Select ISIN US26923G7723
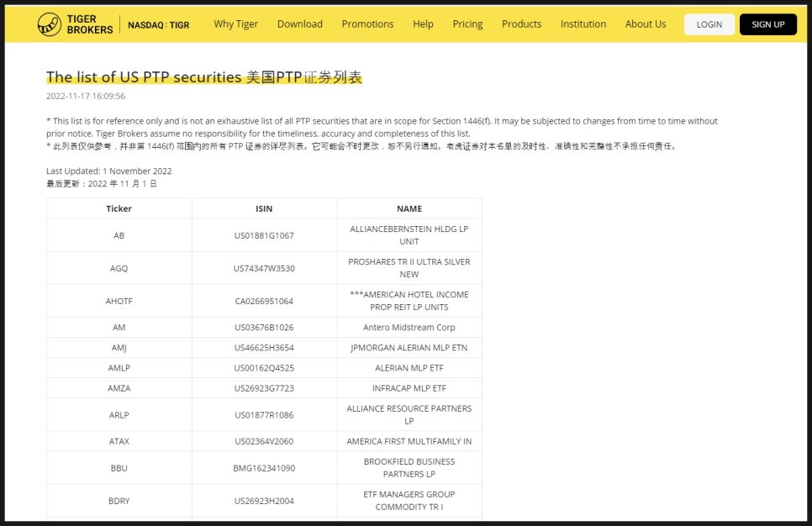This screenshot has height=526, width=812. pyautogui.click(x=264, y=388)
